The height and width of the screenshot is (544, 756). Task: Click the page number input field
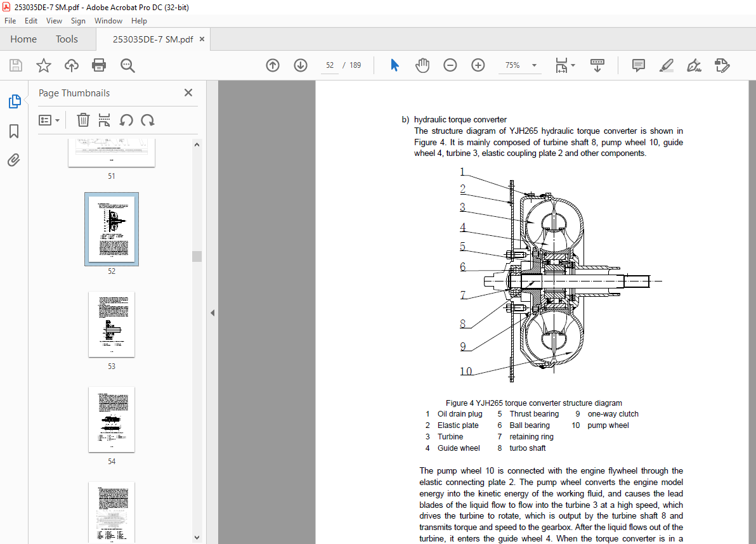coord(330,65)
